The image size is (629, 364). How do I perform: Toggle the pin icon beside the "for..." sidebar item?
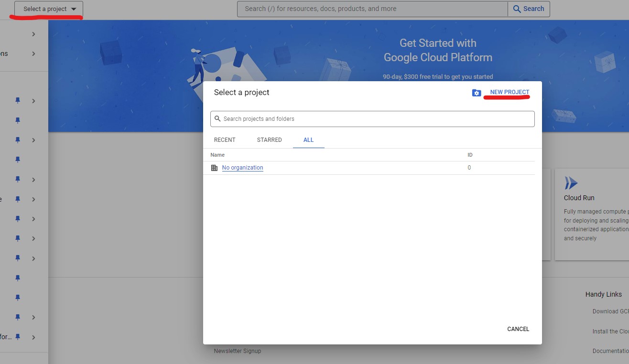(x=18, y=337)
